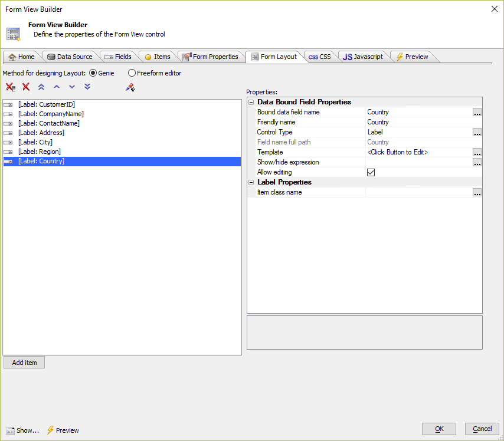Image resolution: width=504 pixels, height=441 pixels.
Task: Move item down with single down arrow
Action: tap(72, 87)
